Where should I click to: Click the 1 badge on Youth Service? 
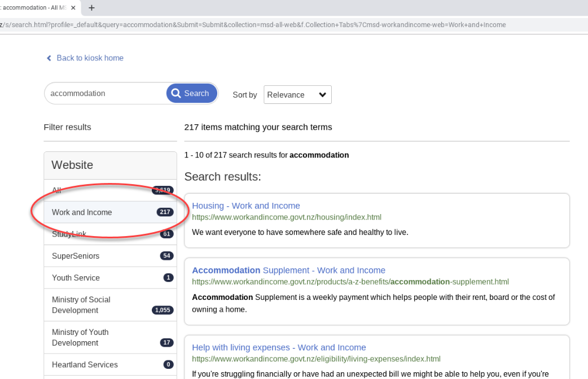[x=168, y=277]
